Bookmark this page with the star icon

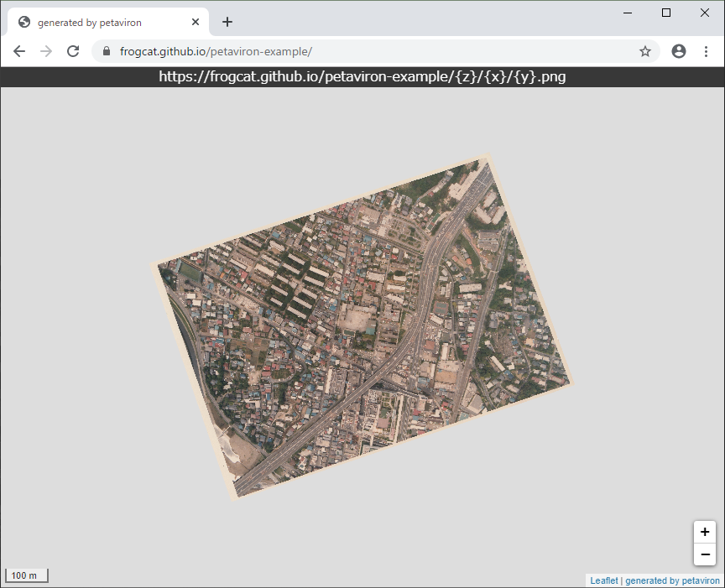pos(645,51)
